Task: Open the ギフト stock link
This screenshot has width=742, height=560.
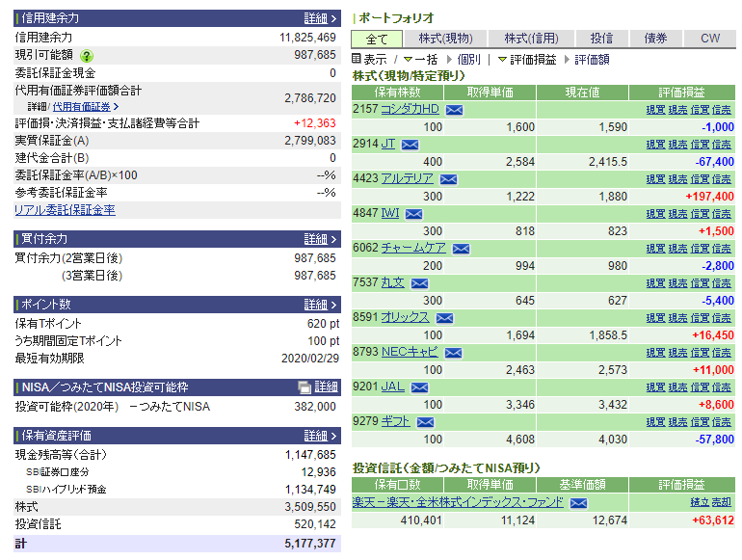Action: (x=395, y=421)
